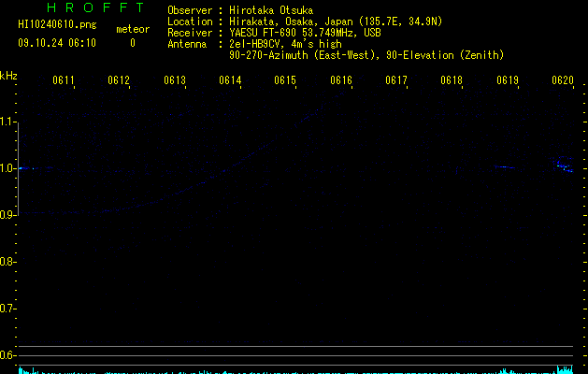Click the 0.7 kHz axis label

[8, 309]
